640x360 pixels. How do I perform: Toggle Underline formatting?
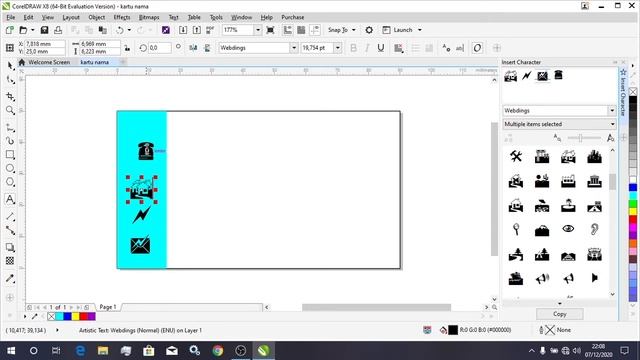381,48
